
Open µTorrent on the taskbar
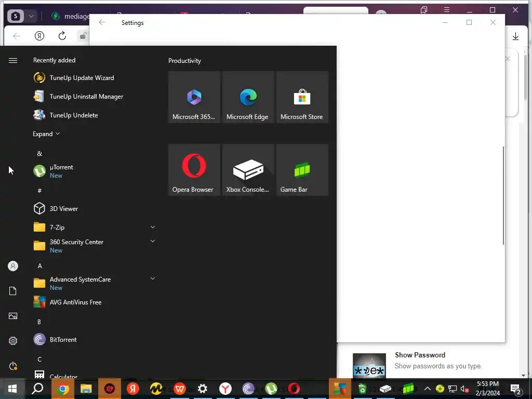coord(271,389)
